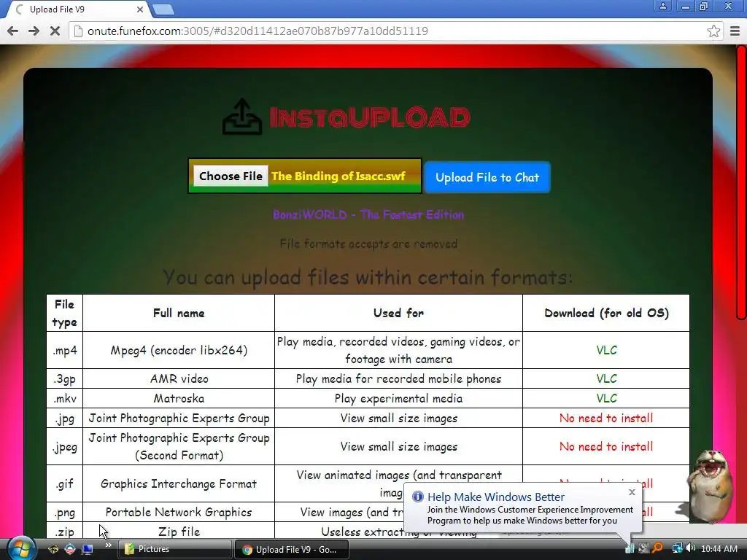747x560 pixels.
Task: Click the page's vertical scrollbar thumb
Action: click(741, 182)
